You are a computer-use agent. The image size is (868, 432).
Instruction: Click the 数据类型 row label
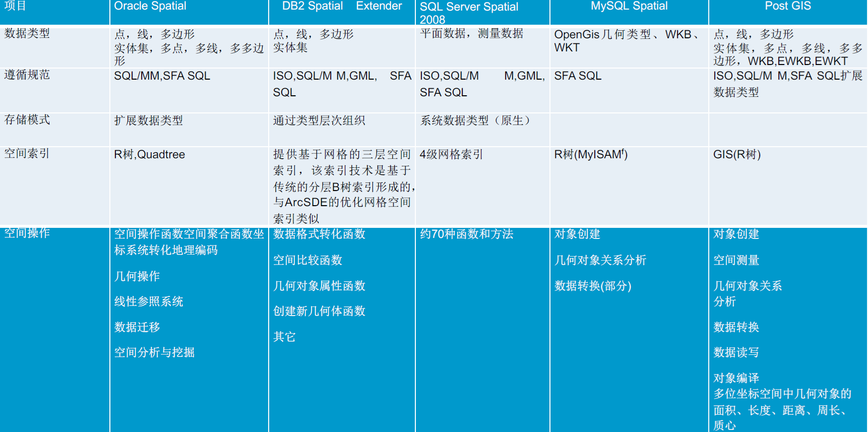(27, 33)
